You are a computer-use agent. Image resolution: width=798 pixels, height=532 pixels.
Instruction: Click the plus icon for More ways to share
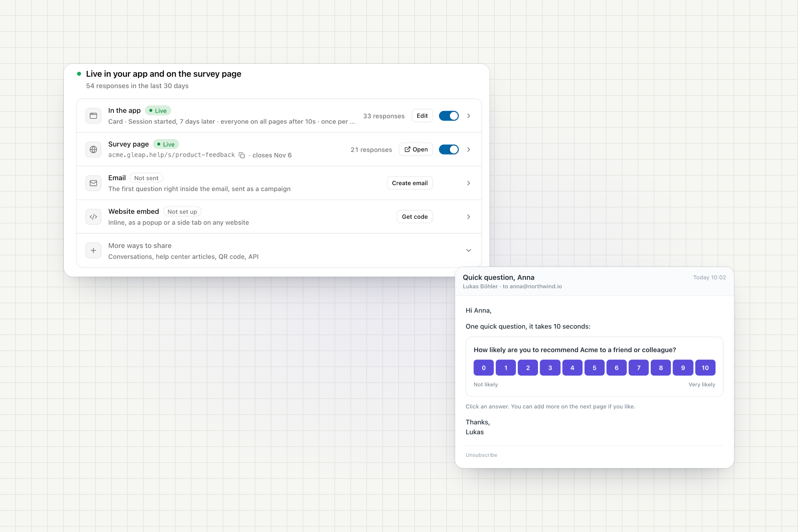[x=93, y=250]
